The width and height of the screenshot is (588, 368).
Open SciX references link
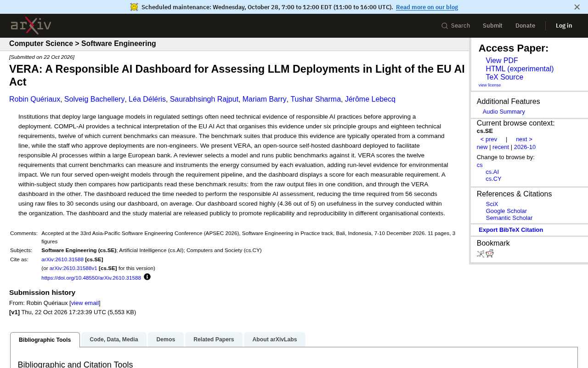click(492, 204)
